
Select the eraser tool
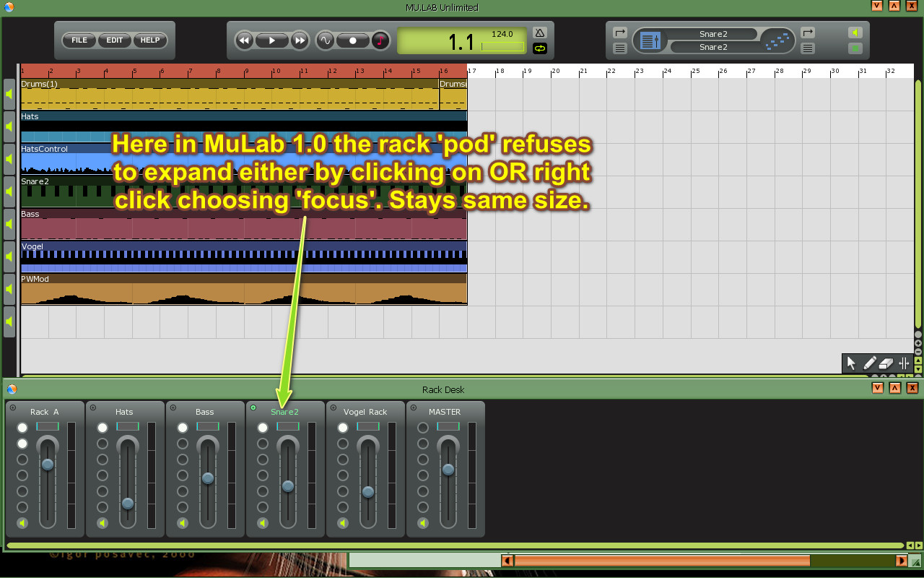[886, 363]
